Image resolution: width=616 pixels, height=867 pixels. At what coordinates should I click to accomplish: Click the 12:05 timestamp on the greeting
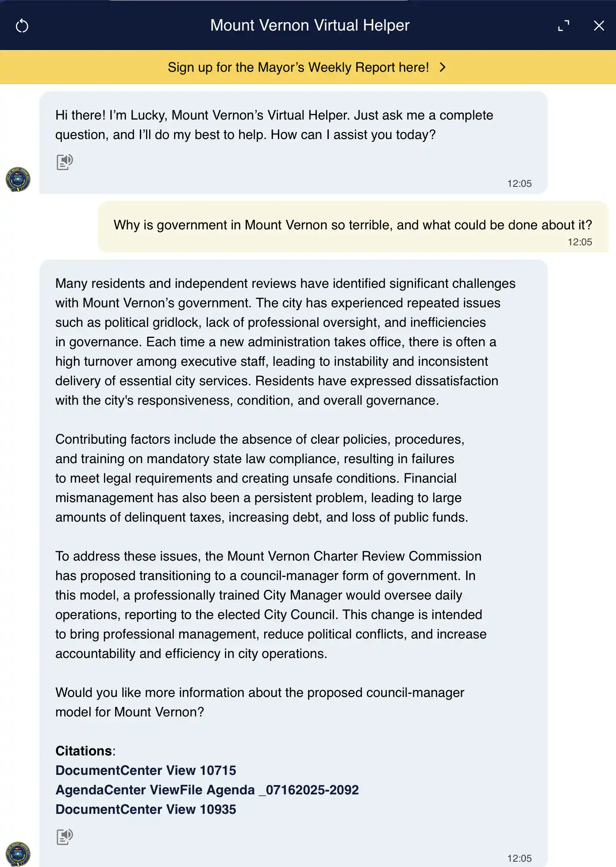point(519,184)
